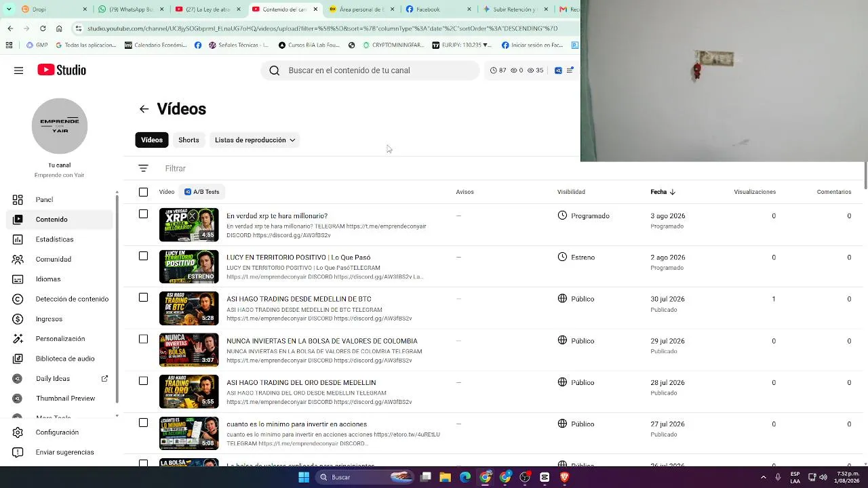Open Comunidad from the sidebar
The image size is (868, 488).
point(60,260)
